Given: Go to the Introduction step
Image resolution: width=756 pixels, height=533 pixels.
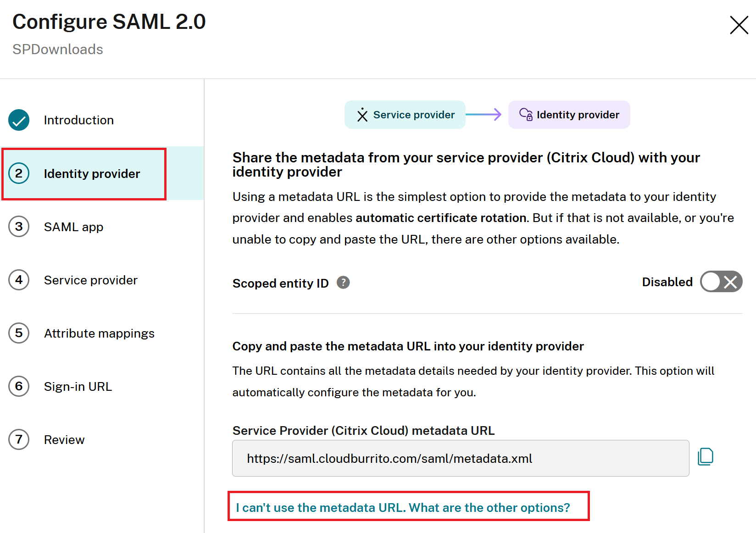Looking at the screenshot, I should (x=78, y=120).
